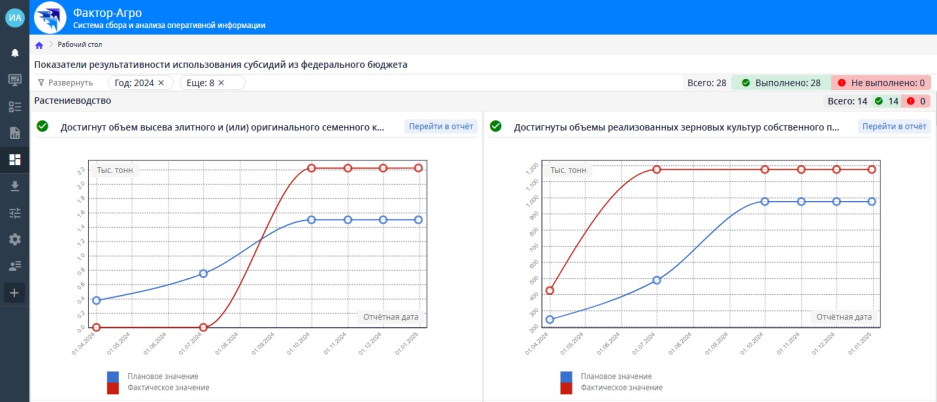Open the report document icon in sidebar
The height and width of the screenshot is (402, 937).
(14, 133)
